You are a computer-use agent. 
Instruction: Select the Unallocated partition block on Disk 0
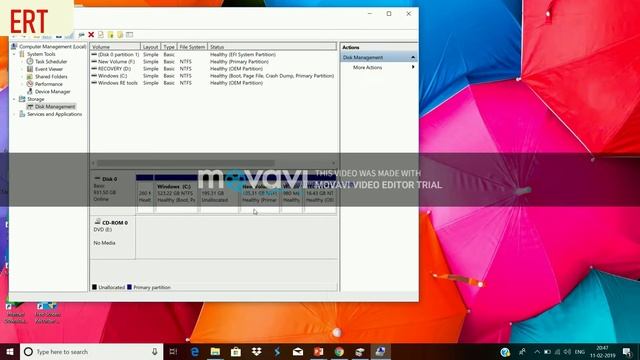(219, 193)
